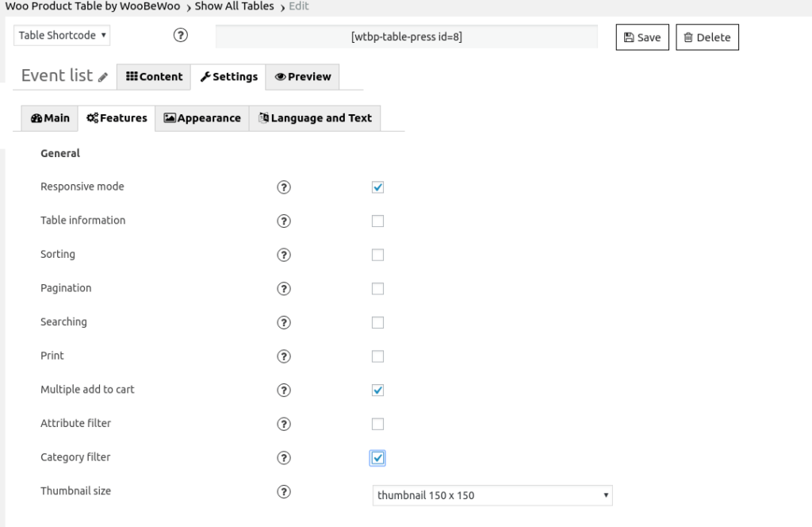Open Thumbnail size dropdown
This screenshot has width=812, height=527.
coord(492,495)
